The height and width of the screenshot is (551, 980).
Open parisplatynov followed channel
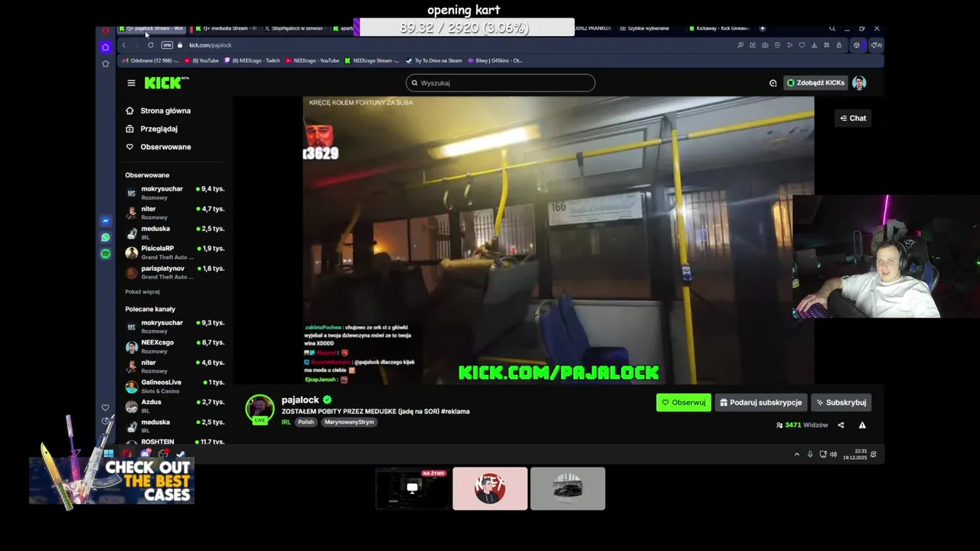[x=175, y=272]
